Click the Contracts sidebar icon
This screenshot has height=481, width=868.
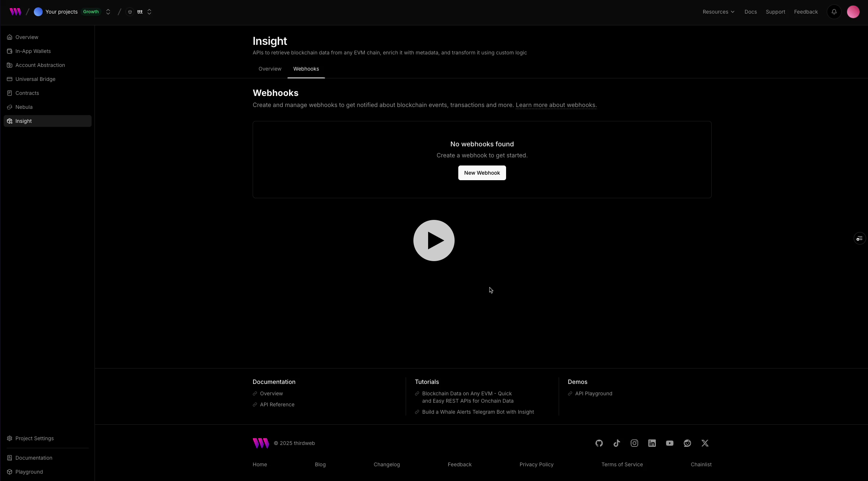click(x=10, y=93)
